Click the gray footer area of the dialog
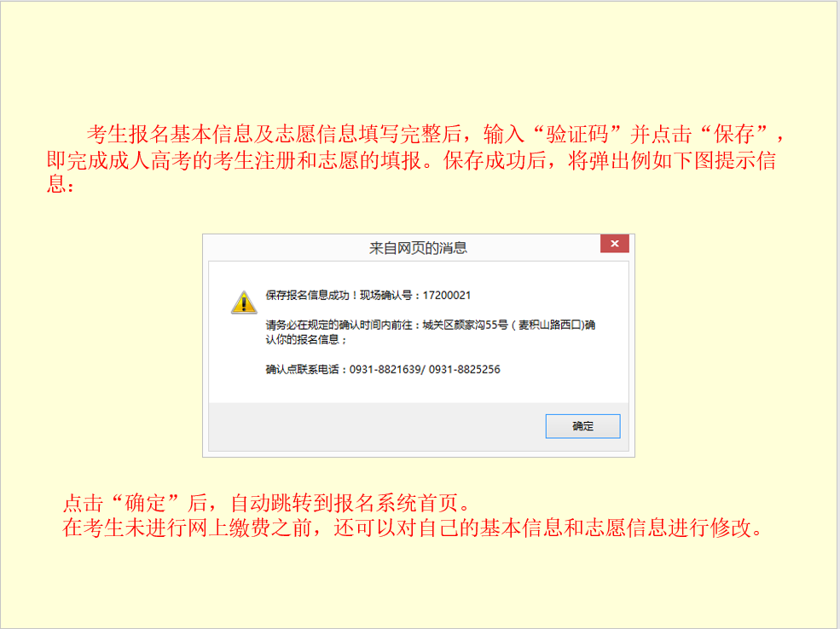This screenshot has width=840, height=629. pos(375,427)
